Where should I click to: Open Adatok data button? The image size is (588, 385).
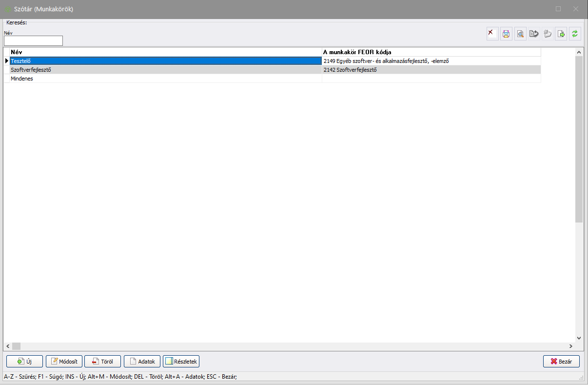pyautogui.click(x=142, y=362)
